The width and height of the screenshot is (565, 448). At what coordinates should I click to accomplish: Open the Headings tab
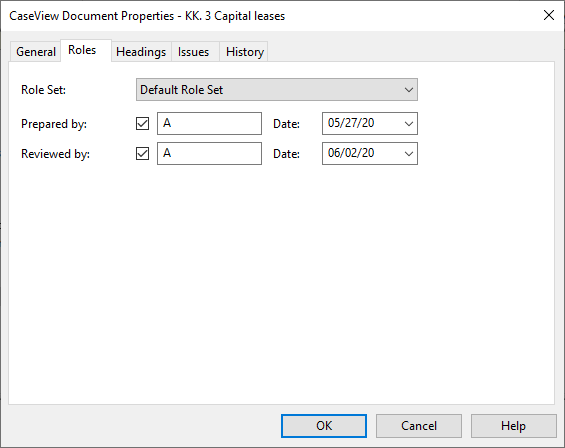(x=141, y=52)
